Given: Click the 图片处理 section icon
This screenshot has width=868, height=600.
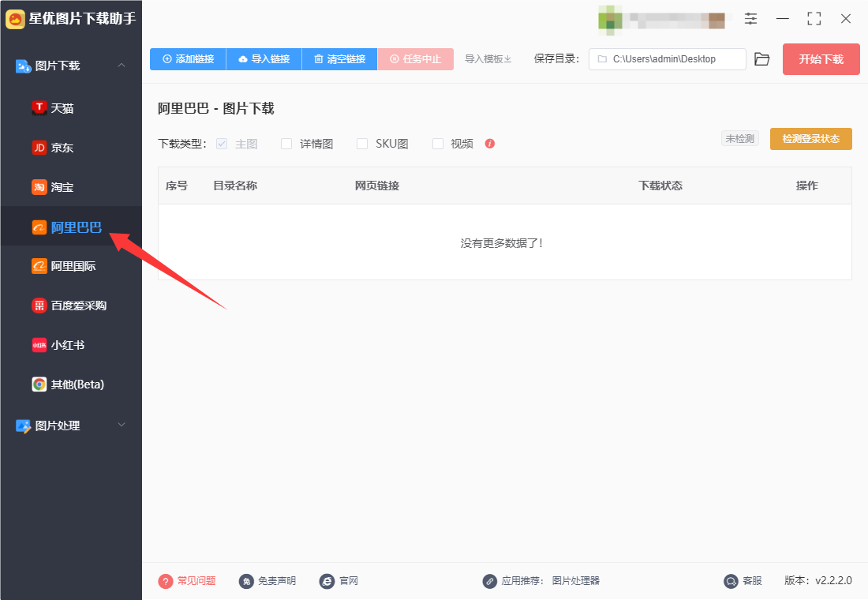Looking at the screenshot, I should coord(23,426).
